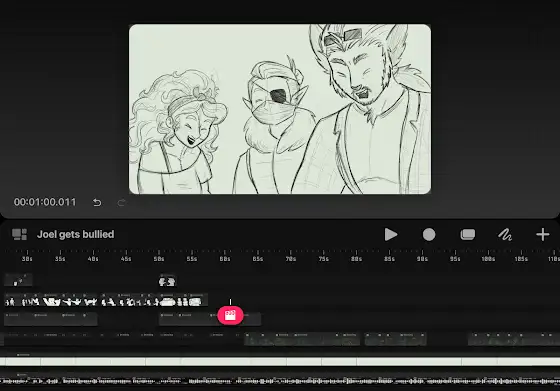The height and width of the screenshot is (391, 560).
Task: Select the Draw and Paint squiggle tool
Action: (505, 235)
